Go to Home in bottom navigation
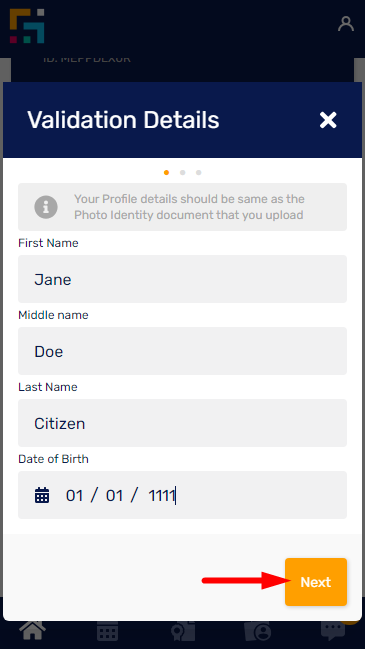Image resolution: width=365 pixels, height=649 pixels. 33,631
